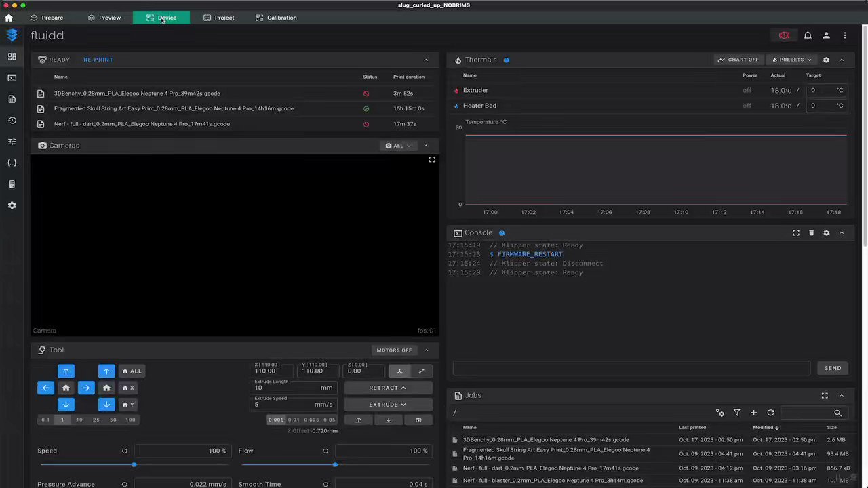Screen dimensions: 868x488
Task: Reset Speed to default
Action: 124,451
